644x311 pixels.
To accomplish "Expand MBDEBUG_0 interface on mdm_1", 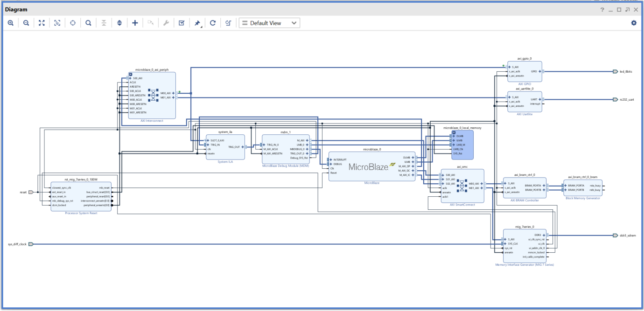I will coord(307,149).
